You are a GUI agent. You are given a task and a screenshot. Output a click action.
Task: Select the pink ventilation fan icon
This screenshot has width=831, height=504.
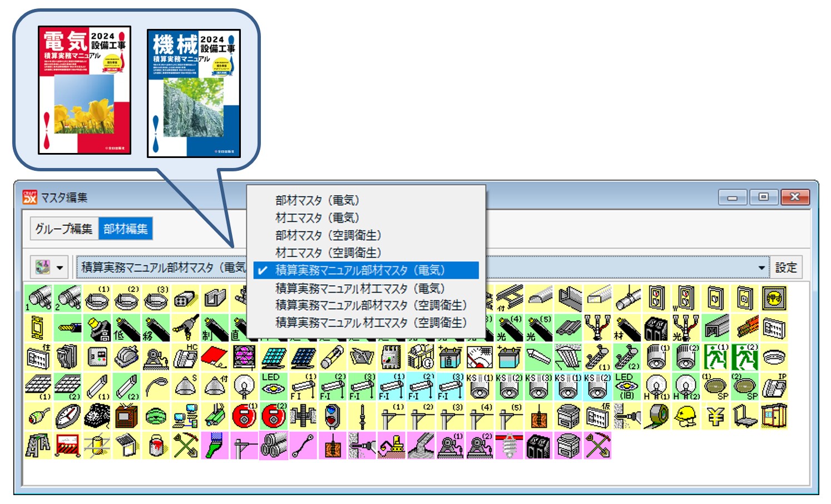click(244, 357)
